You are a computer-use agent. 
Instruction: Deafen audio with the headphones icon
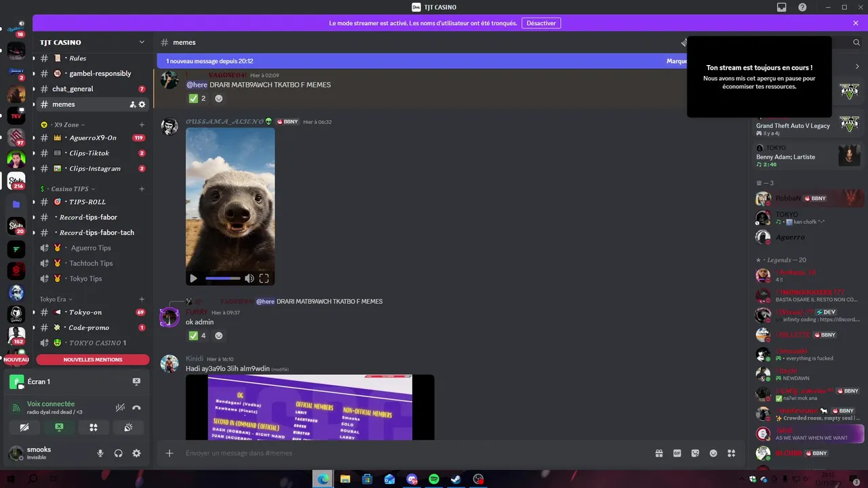119,453
